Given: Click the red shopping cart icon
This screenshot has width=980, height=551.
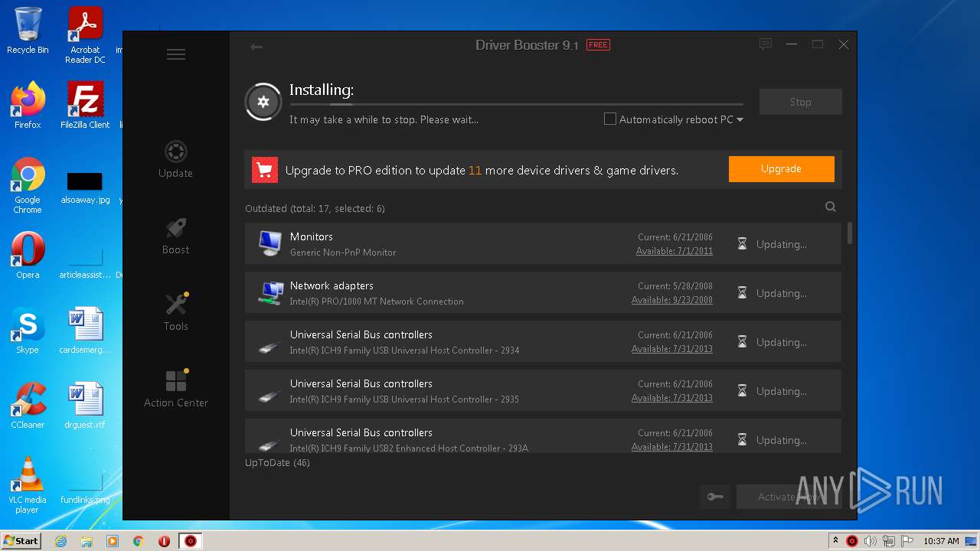Looking at the screenshot, I should [x=265, y=170].
